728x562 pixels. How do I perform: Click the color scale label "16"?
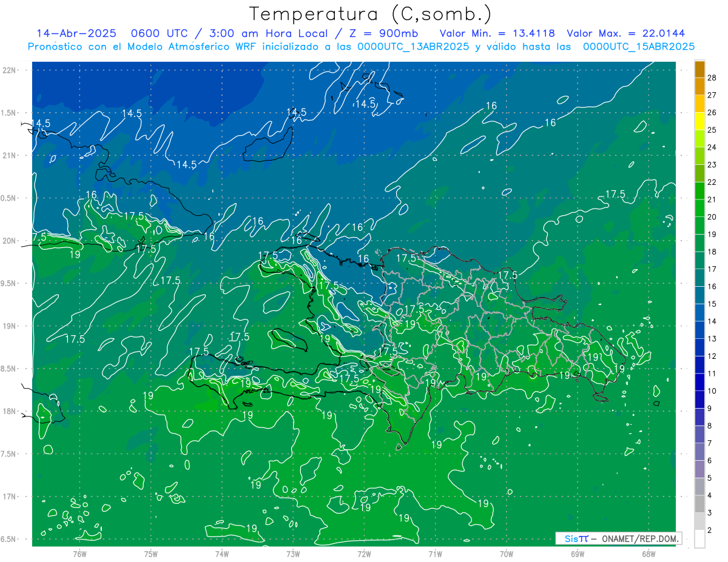point(712,286)
